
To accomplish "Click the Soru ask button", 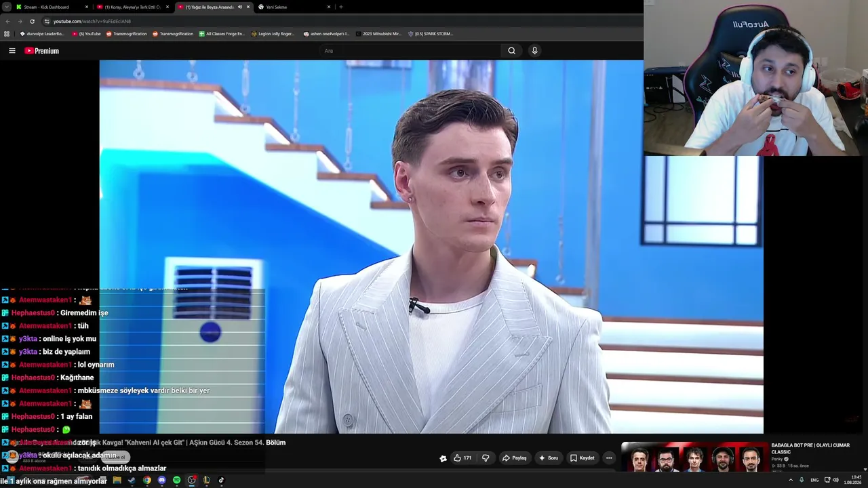I will tap(549, 458).
